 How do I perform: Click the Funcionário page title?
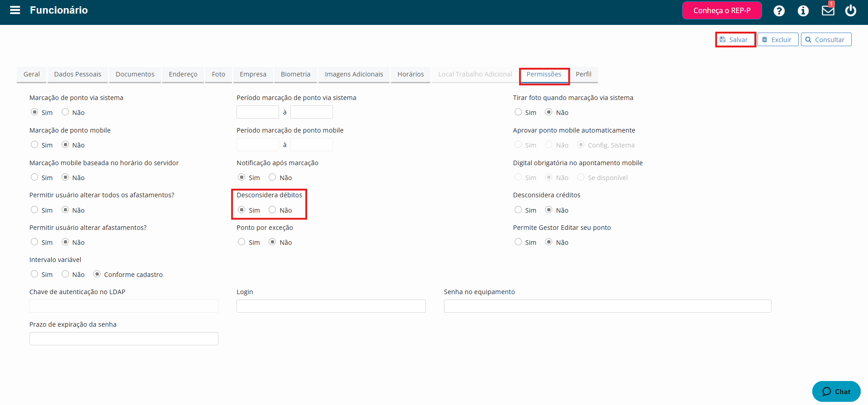point(59,10)
